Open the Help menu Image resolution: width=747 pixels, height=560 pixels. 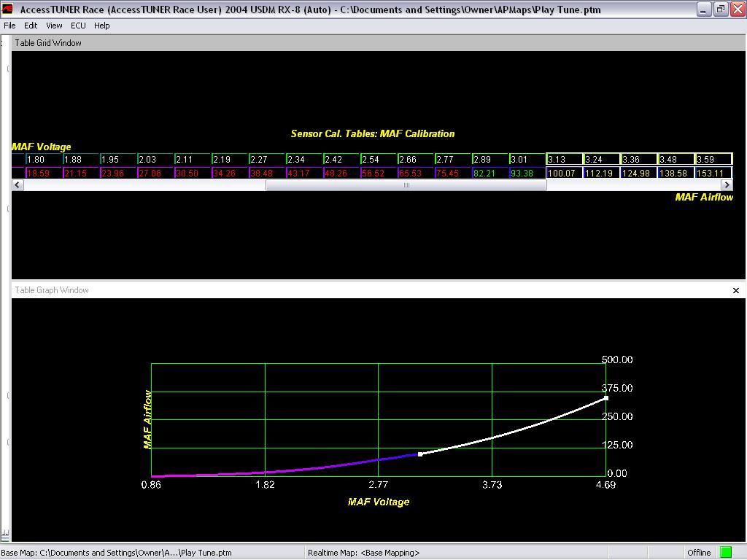pos(101,26)
